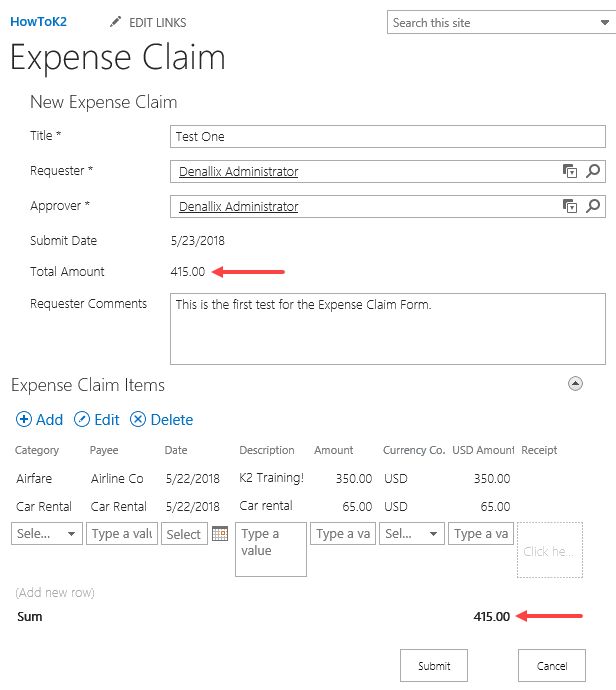Screen dimensions: 616x690
Task: Click into the Requester Comments box
Action: click(x=388, y=329)
